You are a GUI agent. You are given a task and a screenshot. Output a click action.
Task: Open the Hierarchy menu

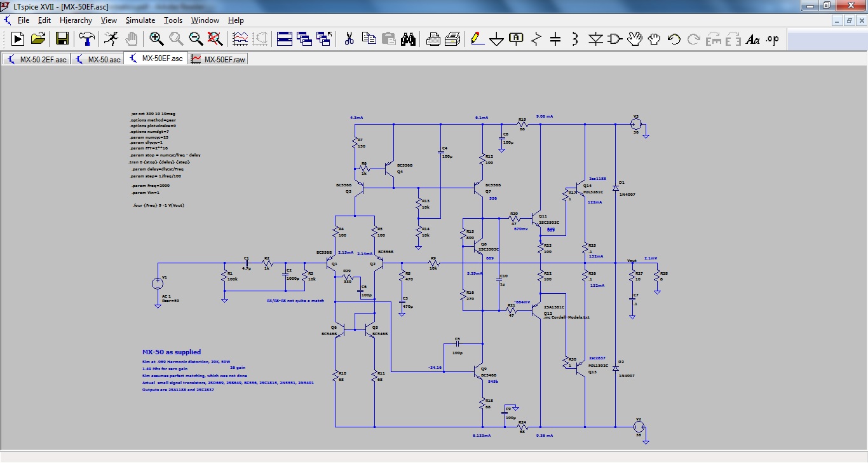pos(76,20)
